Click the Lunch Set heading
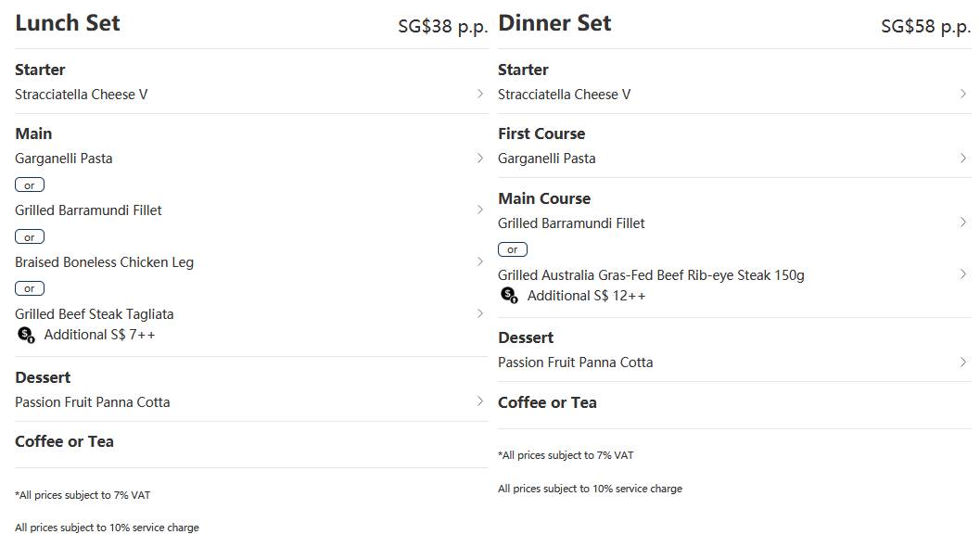The height and width of the screenshot is (547, 980). click(x=68, y=23)
